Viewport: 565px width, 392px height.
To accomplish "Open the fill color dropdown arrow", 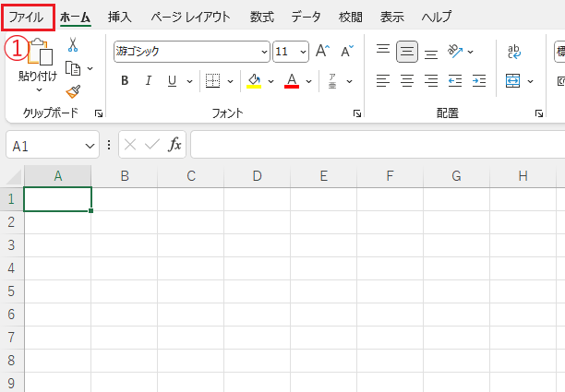I will (271, 81).
